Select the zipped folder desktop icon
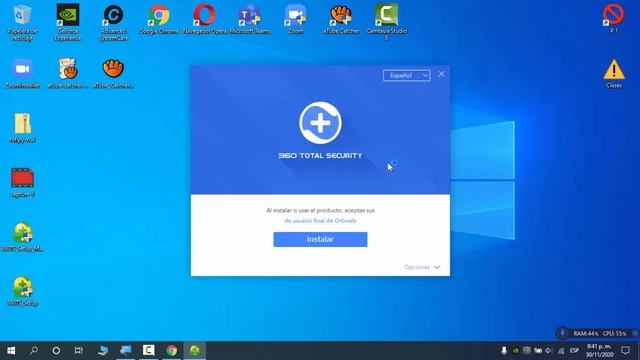The image size is (640, 360). pos(22,128)
